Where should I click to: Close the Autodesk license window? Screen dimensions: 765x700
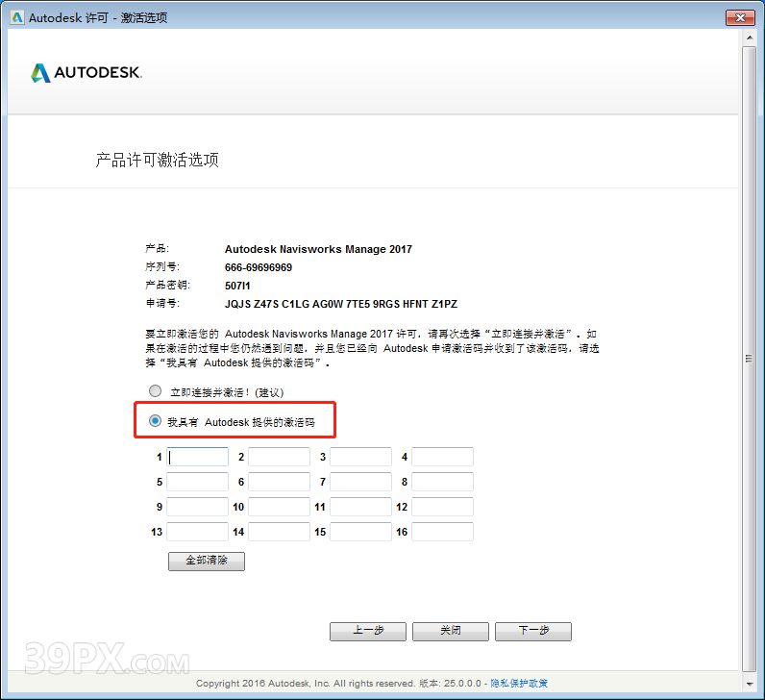tap(737, 17)
